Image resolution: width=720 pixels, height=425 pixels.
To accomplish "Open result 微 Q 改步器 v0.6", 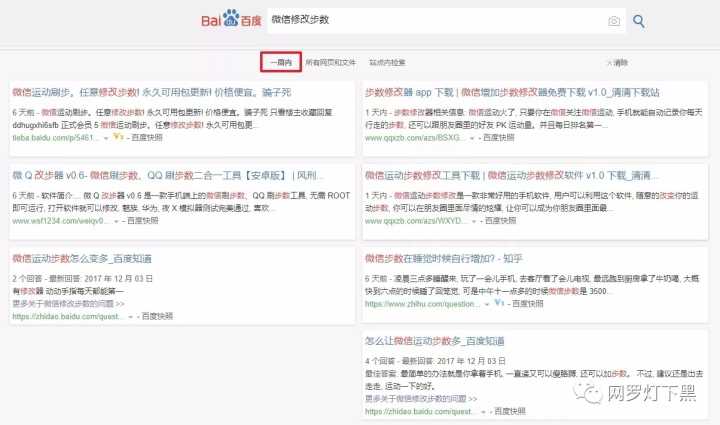I will 167,175.
